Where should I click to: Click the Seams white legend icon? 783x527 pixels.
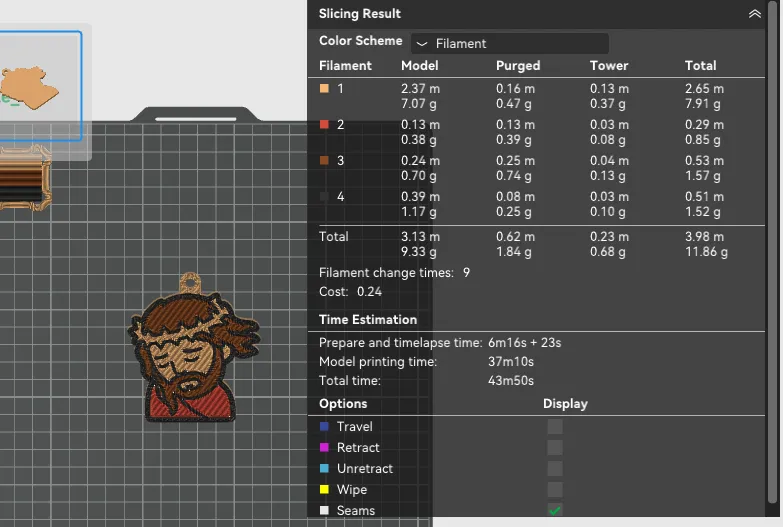[324, 511]
